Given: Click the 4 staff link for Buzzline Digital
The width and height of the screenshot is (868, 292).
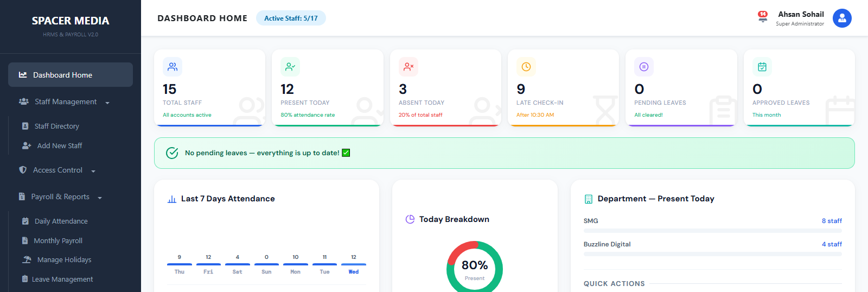Looking at the screenshot, I should tap(832, 244).
